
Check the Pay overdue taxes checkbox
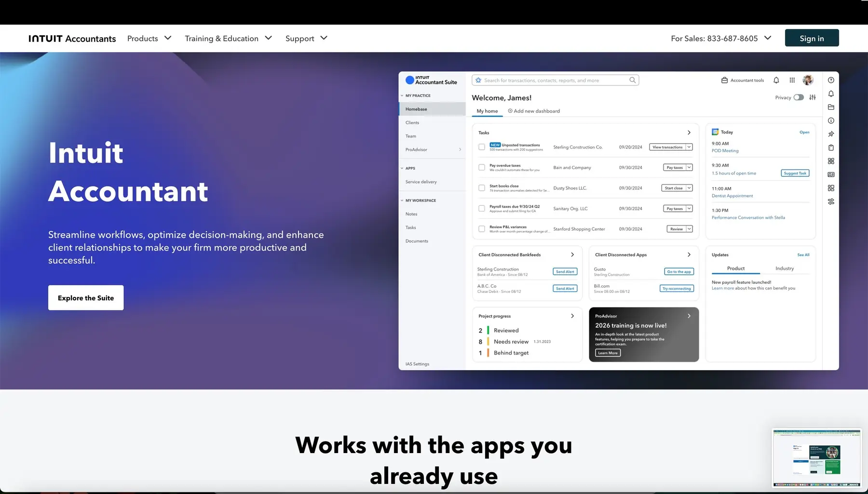tap(482, 167)
